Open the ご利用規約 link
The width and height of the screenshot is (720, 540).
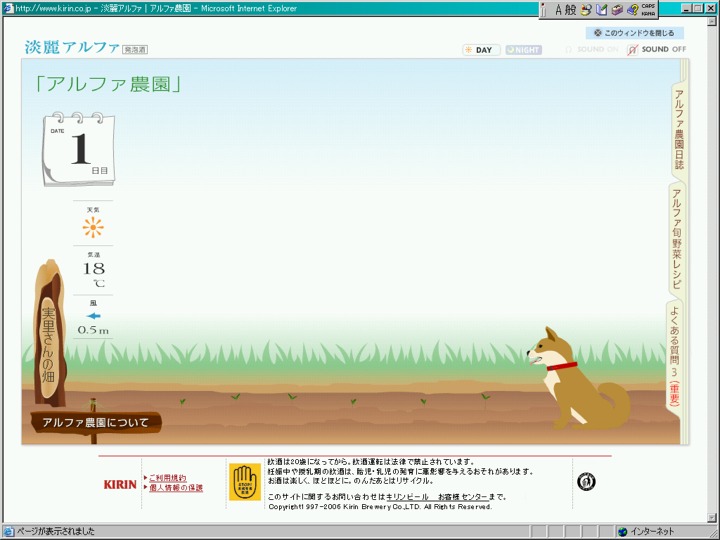click(168, 478)
